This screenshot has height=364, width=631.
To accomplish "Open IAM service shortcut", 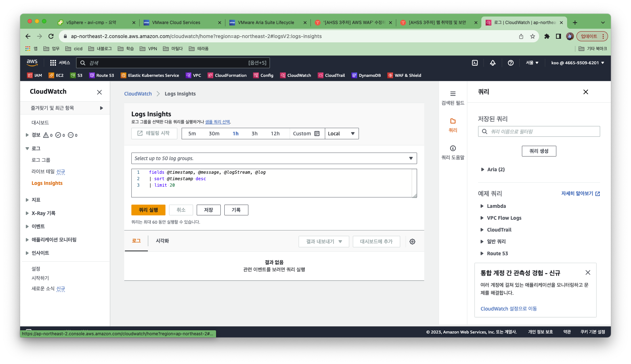I will [x=35, y=75].
